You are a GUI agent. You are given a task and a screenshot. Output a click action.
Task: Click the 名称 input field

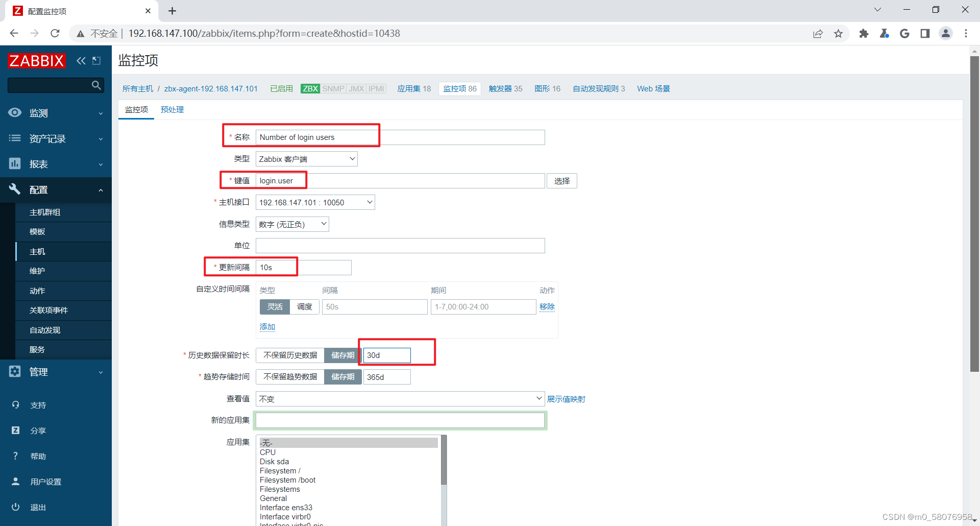pyautogui.click(x=400, y=137)
